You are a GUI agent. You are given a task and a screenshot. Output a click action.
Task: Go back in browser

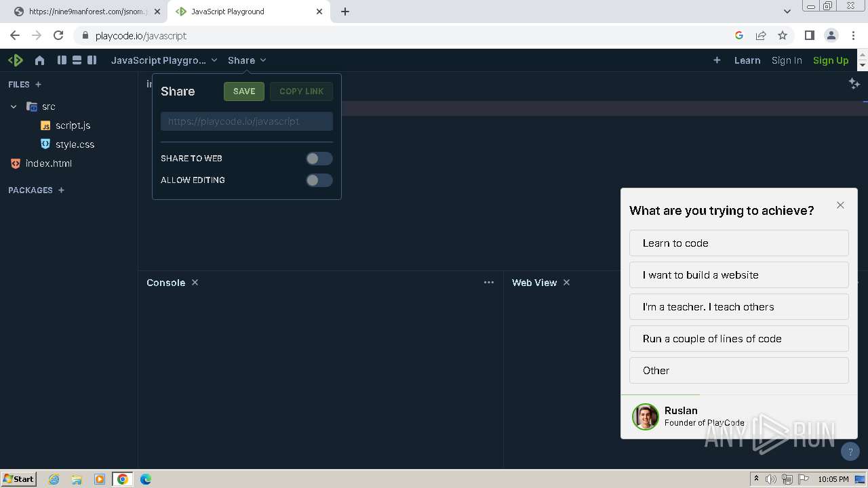[15, 35]
